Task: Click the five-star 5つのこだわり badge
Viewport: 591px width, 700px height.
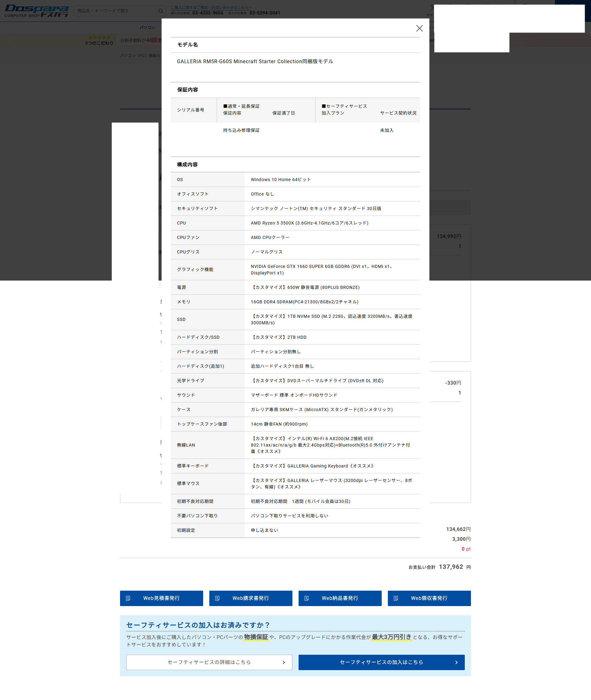Action: click(99, 40)
